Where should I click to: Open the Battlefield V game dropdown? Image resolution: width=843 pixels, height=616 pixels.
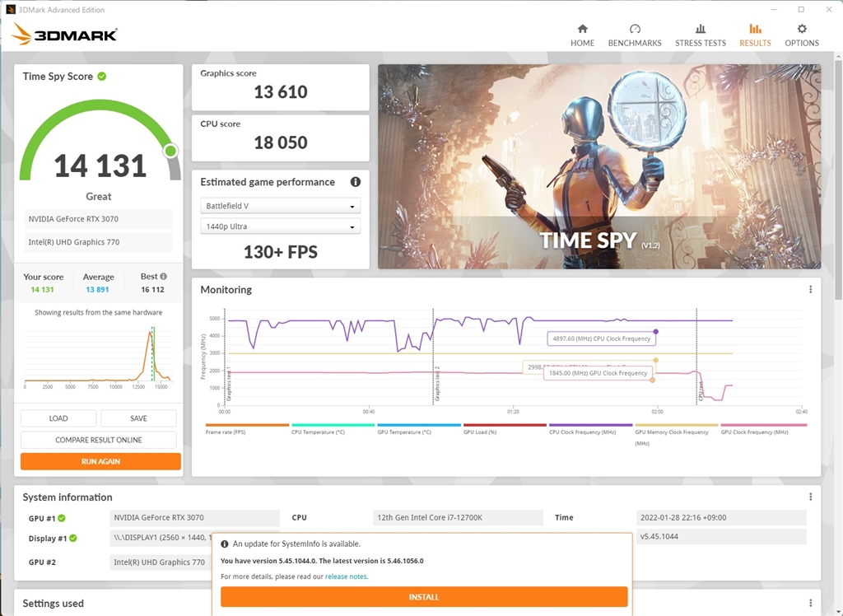280,206
